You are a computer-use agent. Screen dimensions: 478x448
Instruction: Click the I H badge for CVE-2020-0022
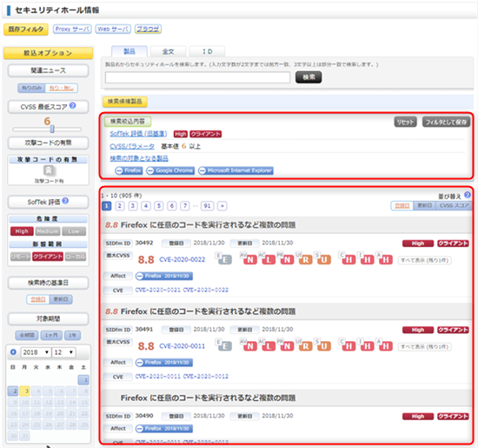tap(366, 258)
